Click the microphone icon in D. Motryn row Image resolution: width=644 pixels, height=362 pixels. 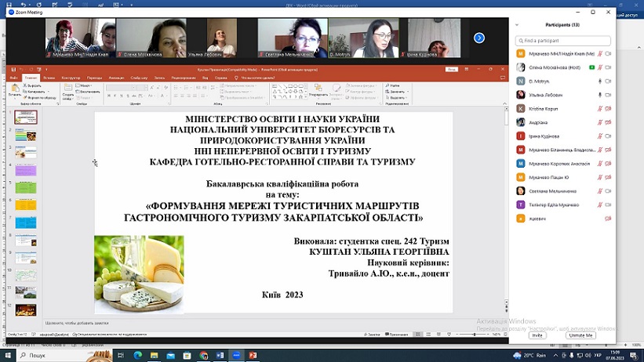click(599, 81)
